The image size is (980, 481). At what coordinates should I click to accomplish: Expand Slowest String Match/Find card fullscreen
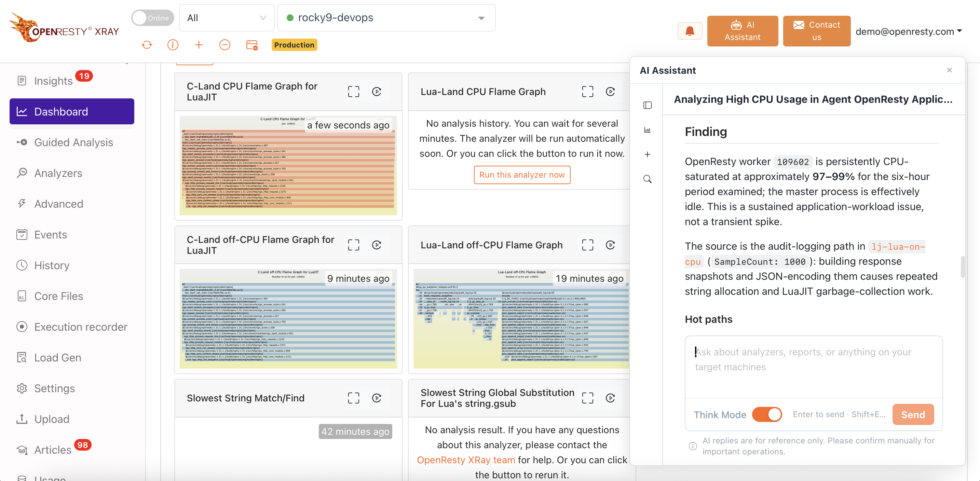353,398
